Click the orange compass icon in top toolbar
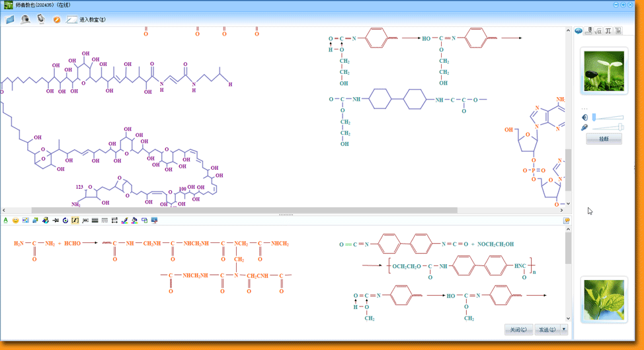The width and height of the screenshot is (644, 350). tap(57, 20)
